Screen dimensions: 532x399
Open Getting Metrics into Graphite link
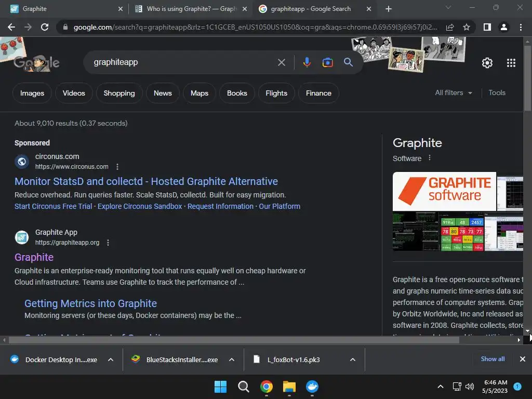90,303
